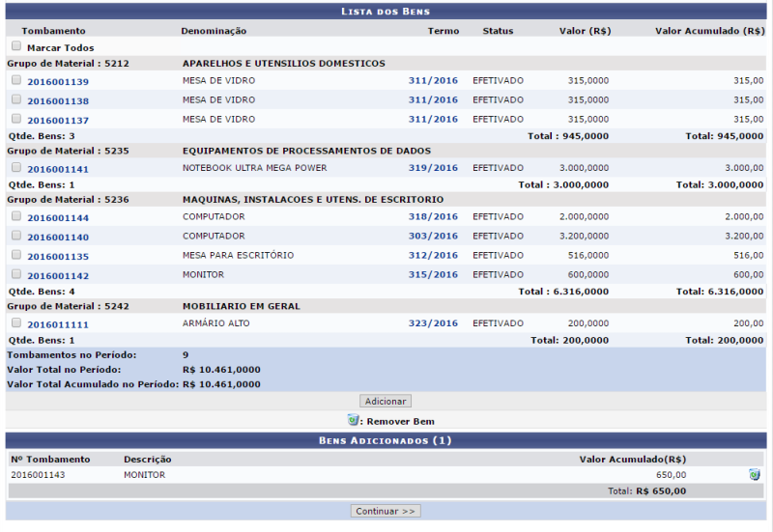The width and height of the screenshot is (773, 532).
Task: Click the Grupo de Material : 5212 heading
Action: click(68, 63)
